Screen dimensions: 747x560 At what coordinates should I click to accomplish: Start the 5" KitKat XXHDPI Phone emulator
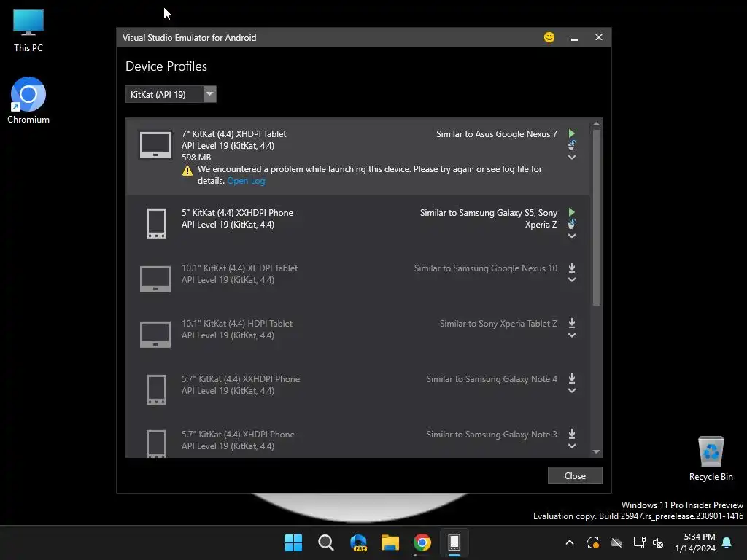(572, 212)
